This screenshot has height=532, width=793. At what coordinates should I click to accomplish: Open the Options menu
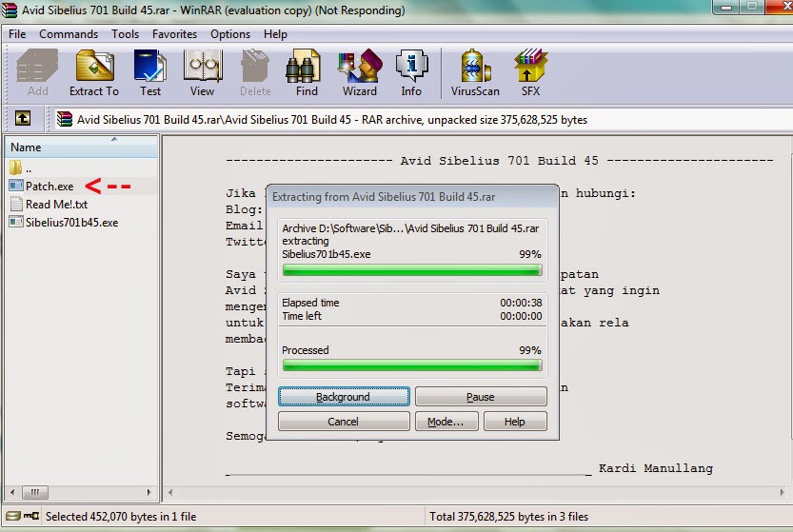click(230, 34)
